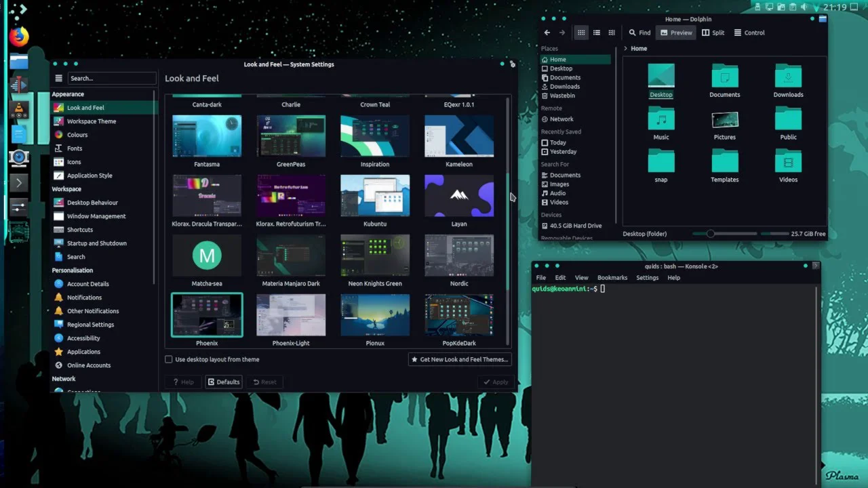Screen dimensions: 868x488
Task: Go forward in Dolphin navigation
Action: 562,33
